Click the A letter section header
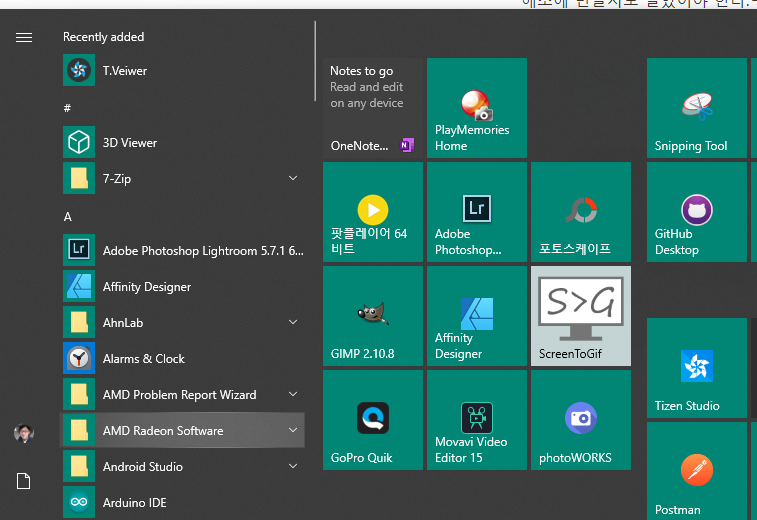The width and height of the screenshot is (757, 520). click(68, 217)
